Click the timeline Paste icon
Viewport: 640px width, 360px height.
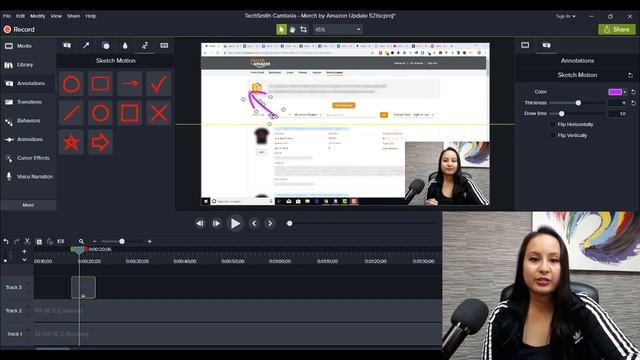(50, 242)
